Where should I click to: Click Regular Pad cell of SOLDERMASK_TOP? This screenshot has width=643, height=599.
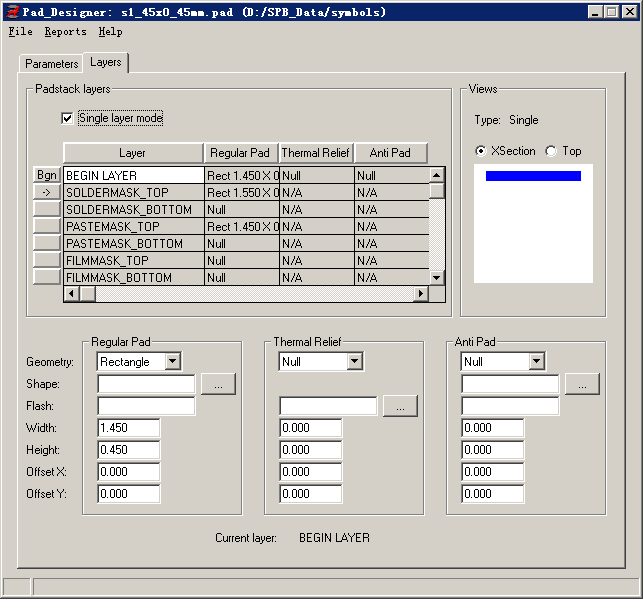(242, 193)
